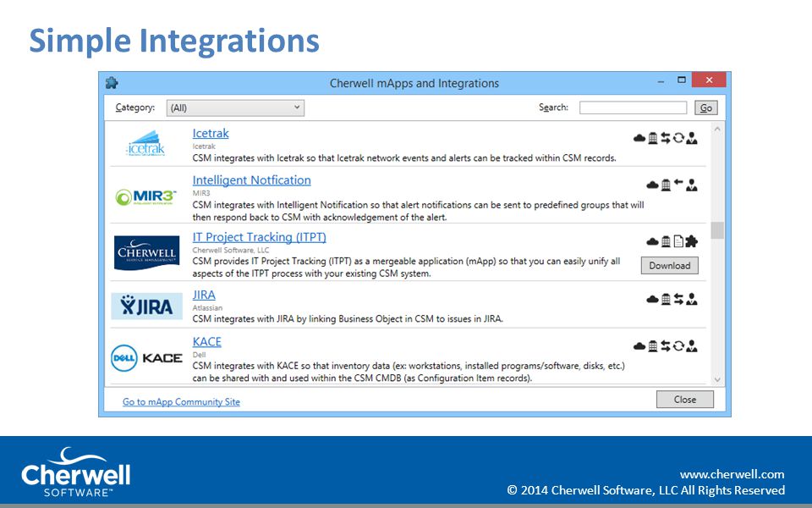Click the vertical scrollbar thumb in the list
This screenshot has height=508, width=812.
point(717,230)
